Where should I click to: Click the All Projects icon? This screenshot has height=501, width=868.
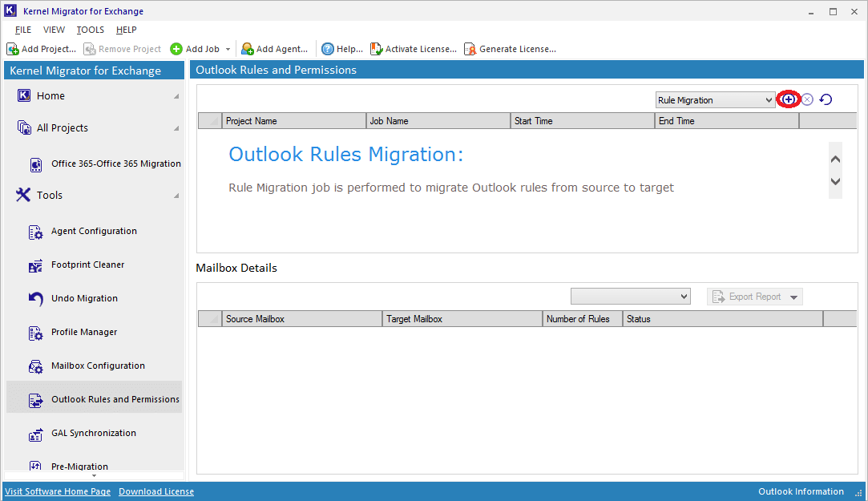tap(24, 128)
